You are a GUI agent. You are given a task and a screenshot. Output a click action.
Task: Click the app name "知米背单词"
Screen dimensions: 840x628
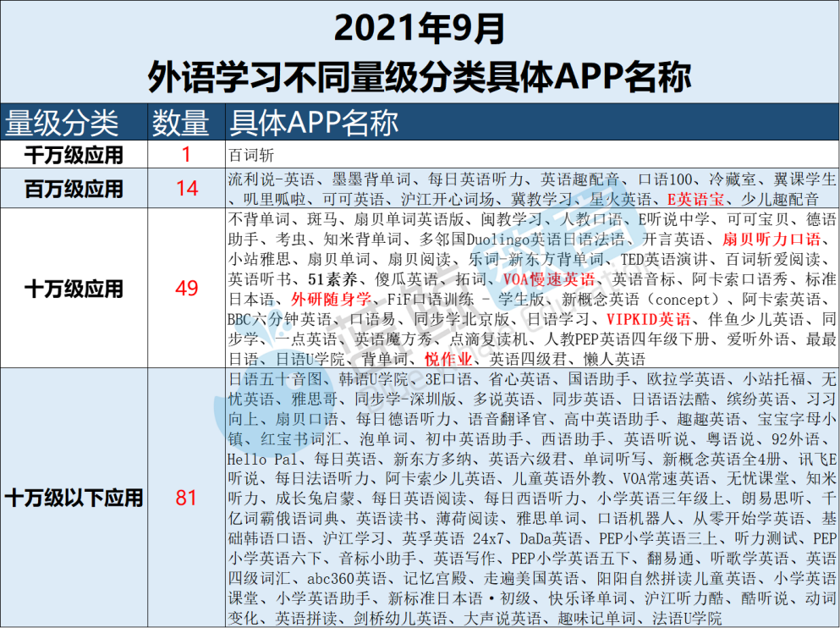pyautogui.click(x=362, y=239)
